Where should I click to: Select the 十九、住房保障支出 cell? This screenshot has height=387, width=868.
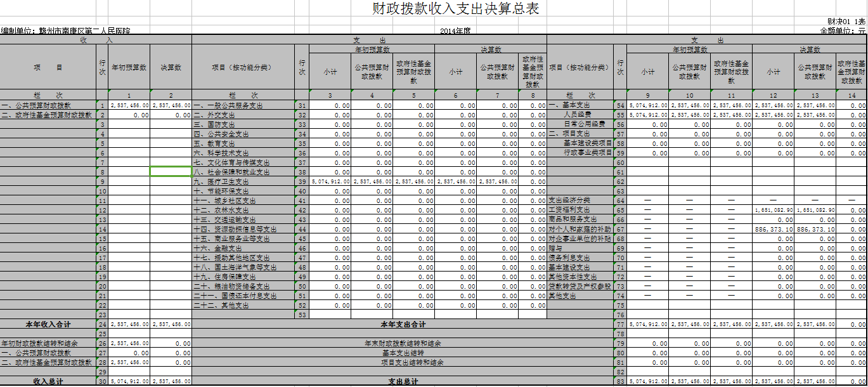(243, 277)
